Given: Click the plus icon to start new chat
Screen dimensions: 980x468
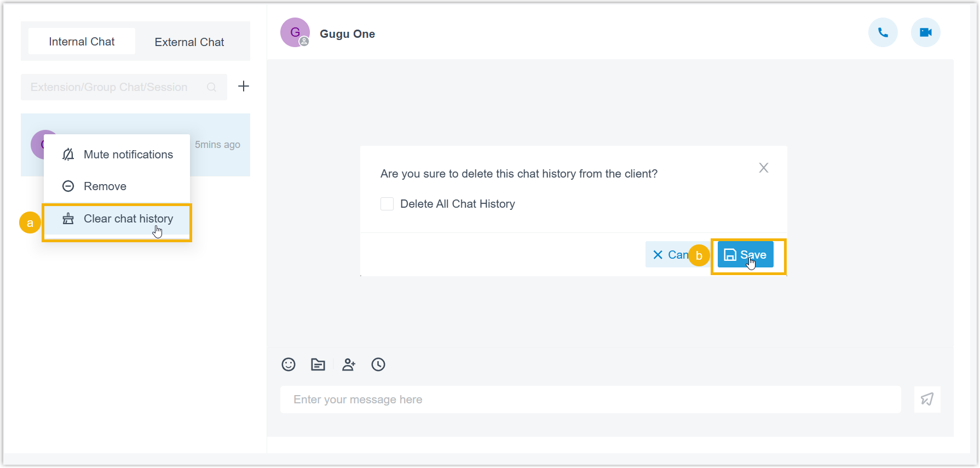Looking at the screenshot, I should point(244,86).
